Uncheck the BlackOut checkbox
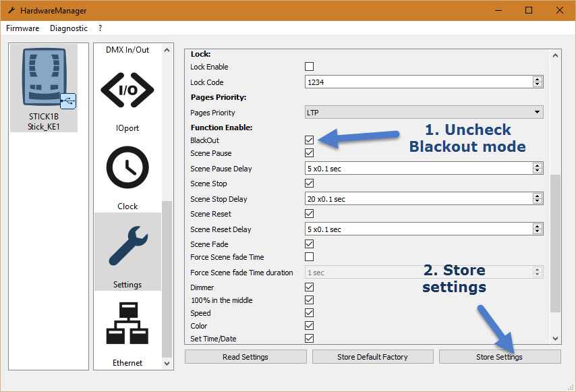The image size is (576, 392). (x=310, y=140)
